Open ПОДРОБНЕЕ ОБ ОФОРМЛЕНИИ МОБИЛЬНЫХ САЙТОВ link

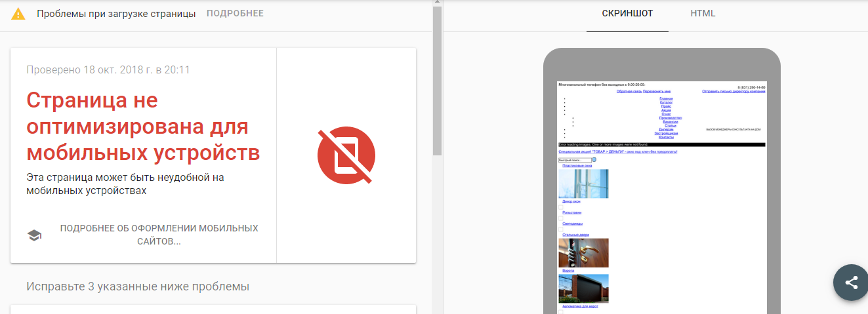coord(159,235)
